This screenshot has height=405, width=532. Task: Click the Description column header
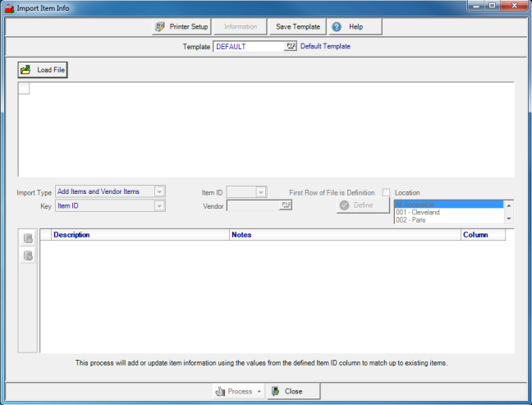tap(140, 235)
